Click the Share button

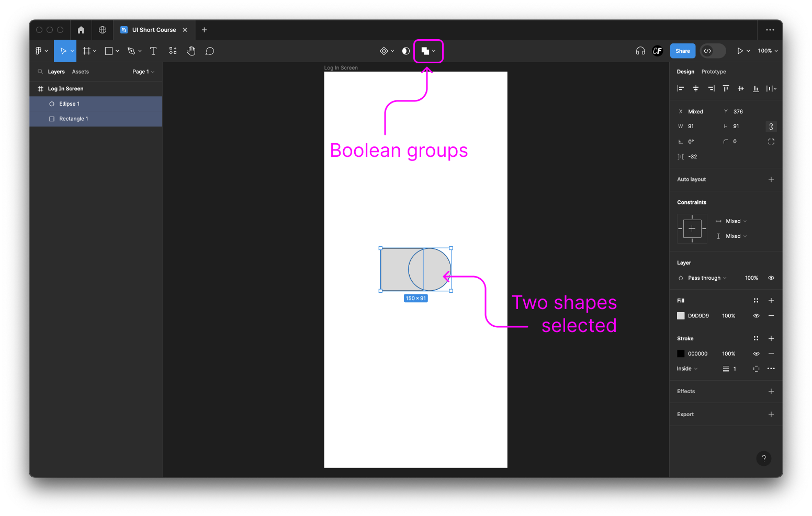[x=683, y=51]
